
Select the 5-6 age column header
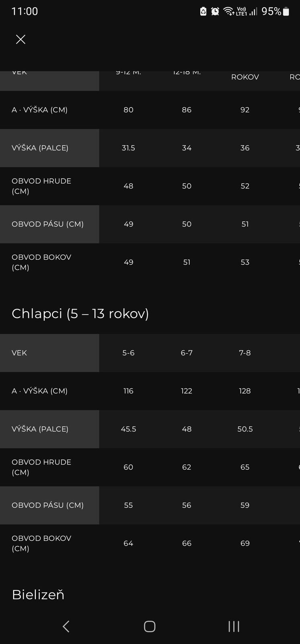coord(128,353)
